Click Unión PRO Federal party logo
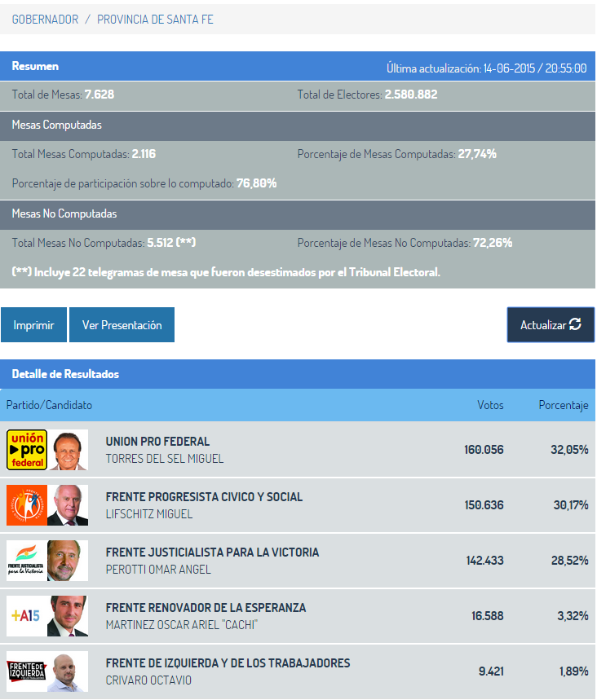Viewport: 597px width, 700px height. pos(27,450)
